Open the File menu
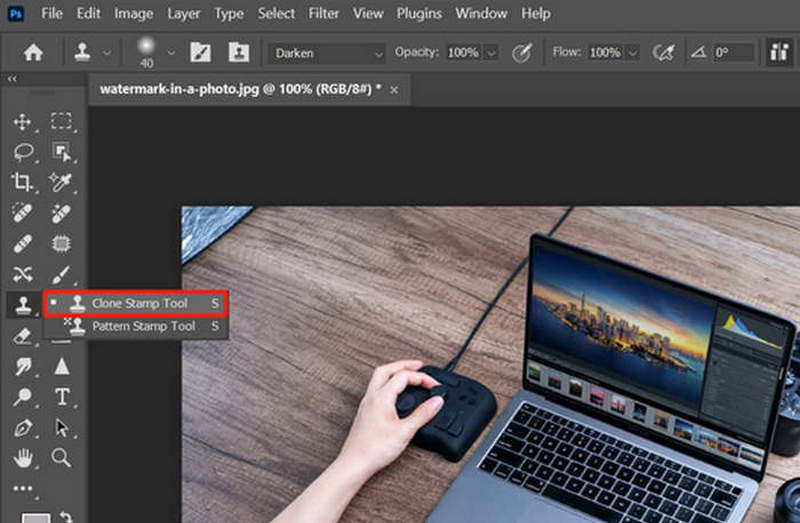The width and height of the screenshot is (800, 523). pyautogui.click(x=52, y=13)
